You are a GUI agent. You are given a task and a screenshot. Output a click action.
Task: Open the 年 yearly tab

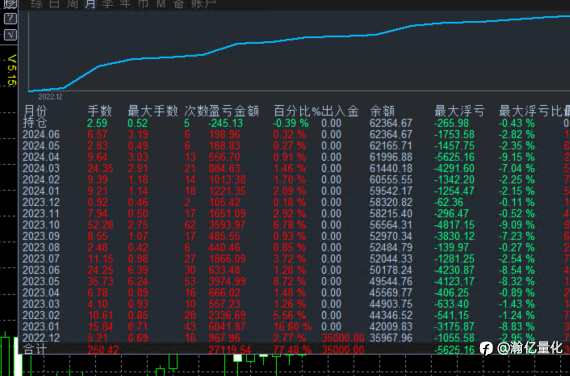click(x=125, y=4)
